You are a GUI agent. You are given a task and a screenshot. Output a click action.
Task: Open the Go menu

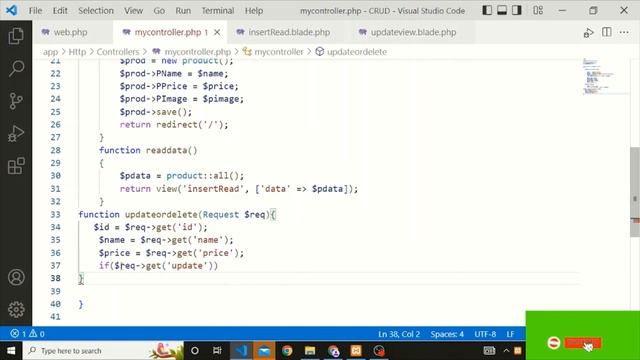pyautogui.click(x=159, y=11)
